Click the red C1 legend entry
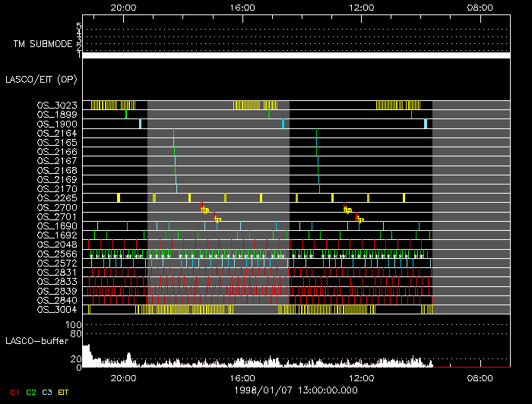This screenshot has height=404, width=532. point(14,393)
